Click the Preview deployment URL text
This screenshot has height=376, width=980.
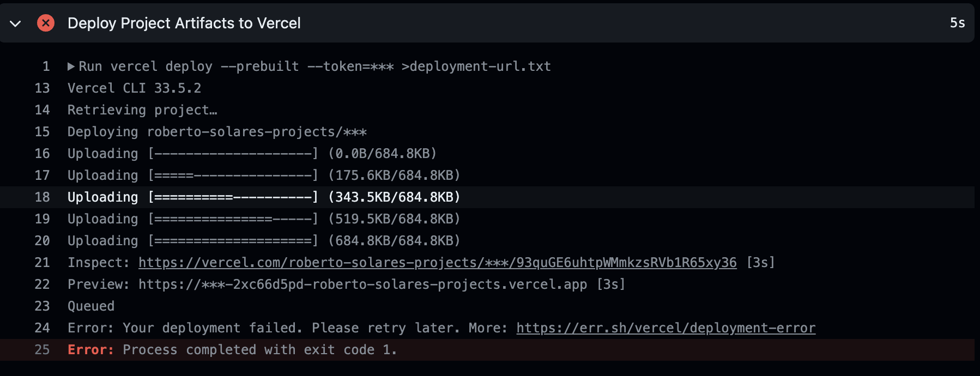pos(362,284)
